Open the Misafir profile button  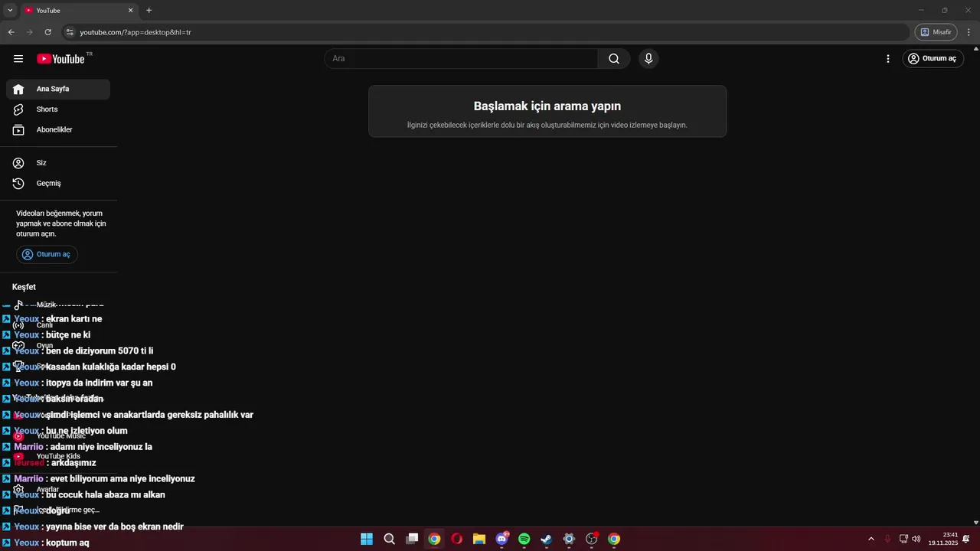pos(936,32)
